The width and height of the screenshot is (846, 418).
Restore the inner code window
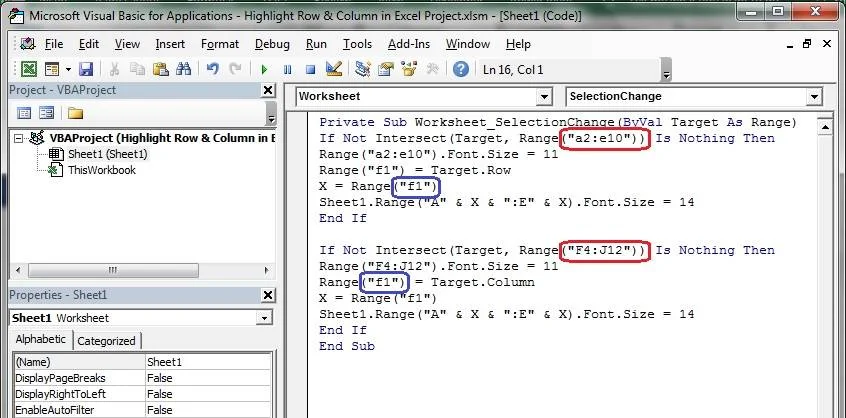click(x=807, y=44)
